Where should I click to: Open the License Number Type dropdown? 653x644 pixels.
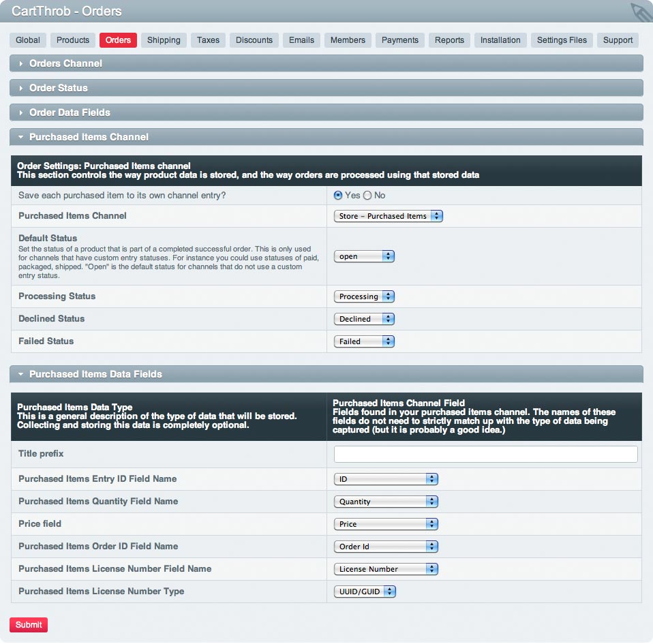(x=365, y=592)
